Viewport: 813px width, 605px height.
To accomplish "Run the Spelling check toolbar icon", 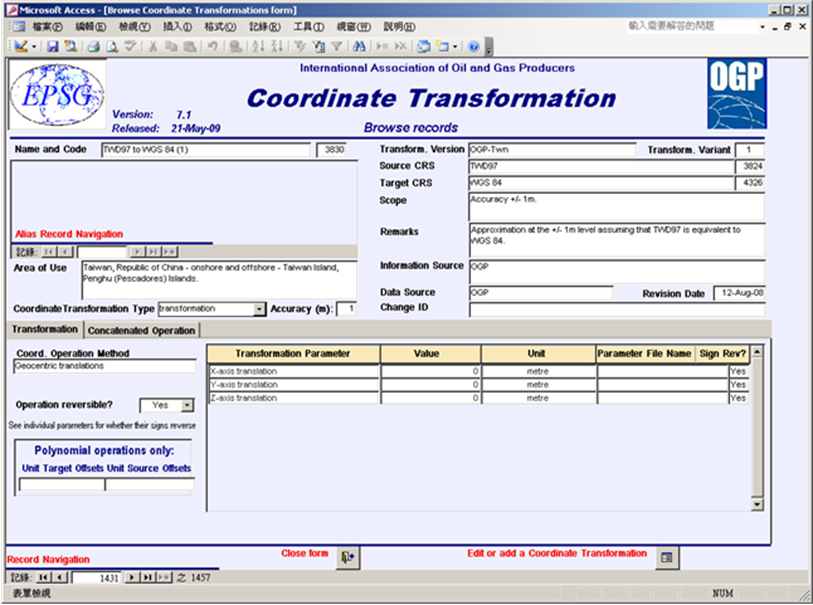I will (x=130, y=47).
